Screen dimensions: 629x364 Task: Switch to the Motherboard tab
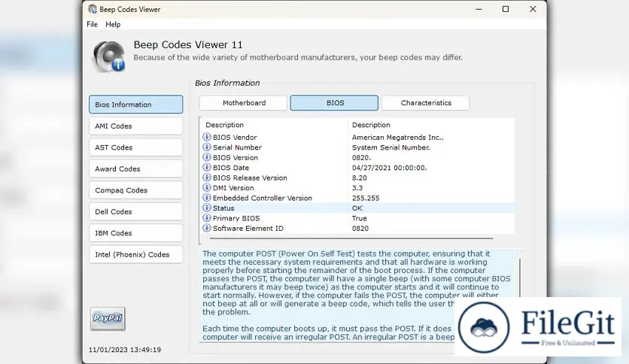[x=244, y=102]
